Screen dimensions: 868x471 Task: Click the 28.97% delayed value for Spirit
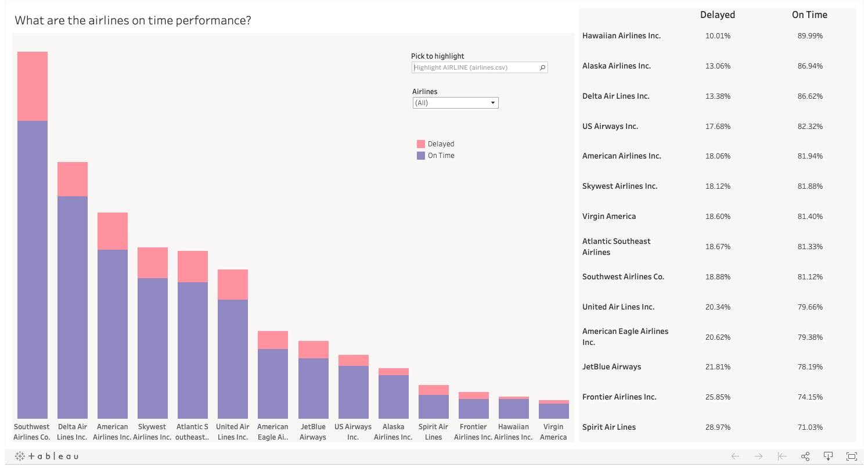(x=718, y=427)
